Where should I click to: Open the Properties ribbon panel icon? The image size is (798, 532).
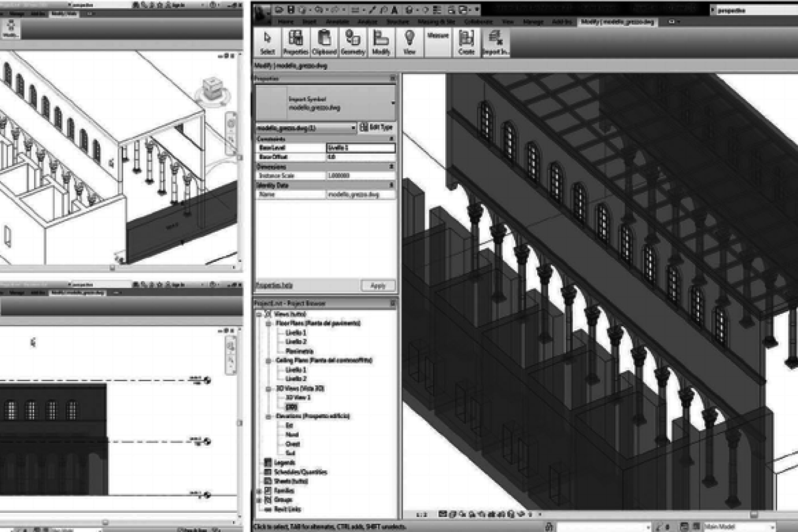click(x=296, y=42)
